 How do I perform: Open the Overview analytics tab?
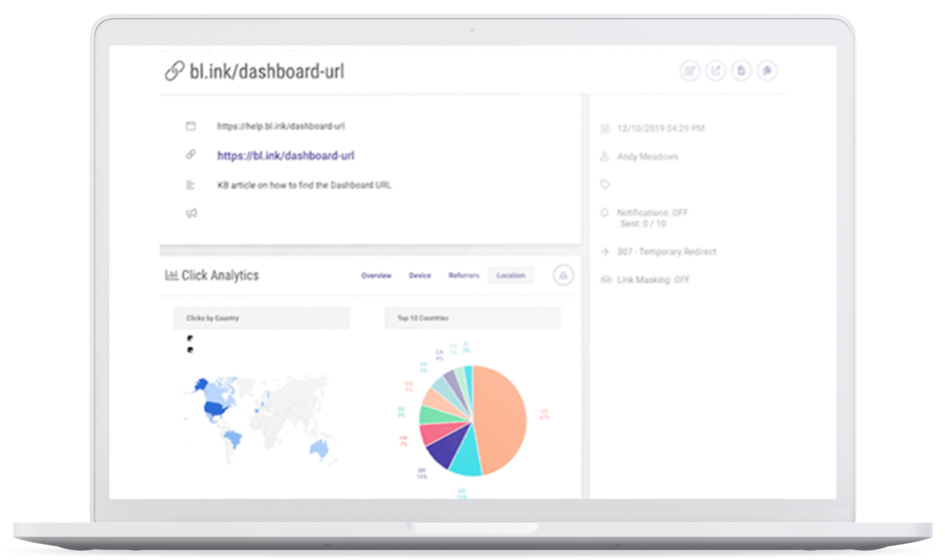tap(376, 276)
